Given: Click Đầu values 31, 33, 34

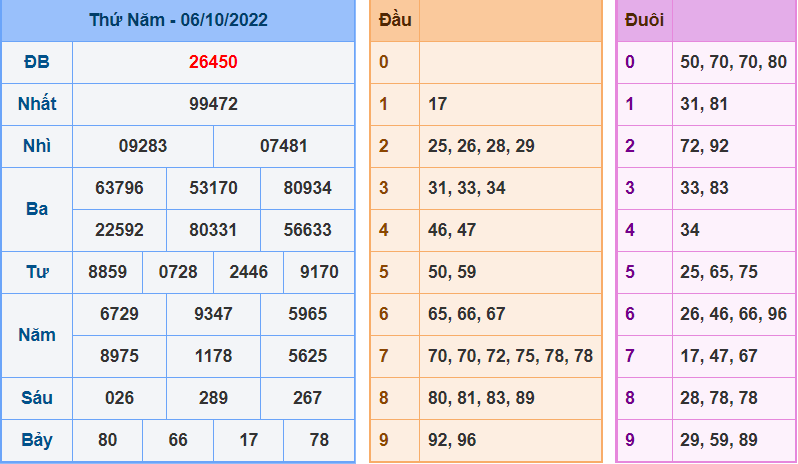Looking at the screenshot, I should (467, 188).
